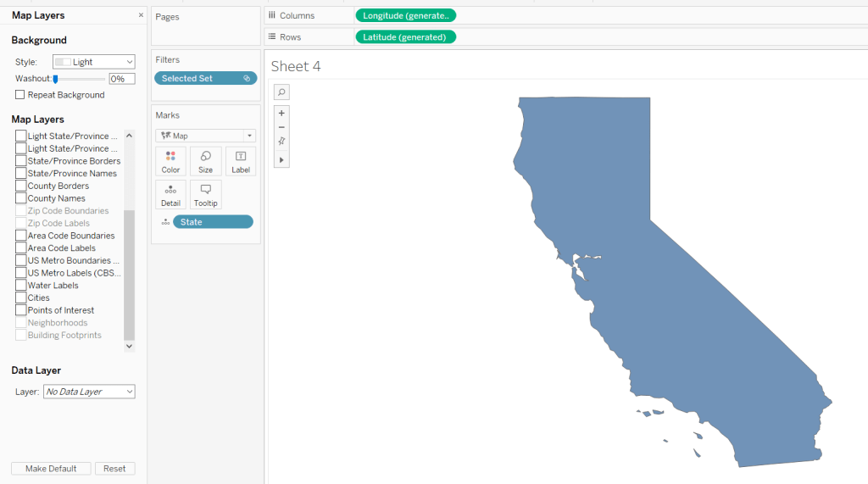The image size is (868, 484).
Task: Open the Size marks card
Action: [x=206, y=161]
